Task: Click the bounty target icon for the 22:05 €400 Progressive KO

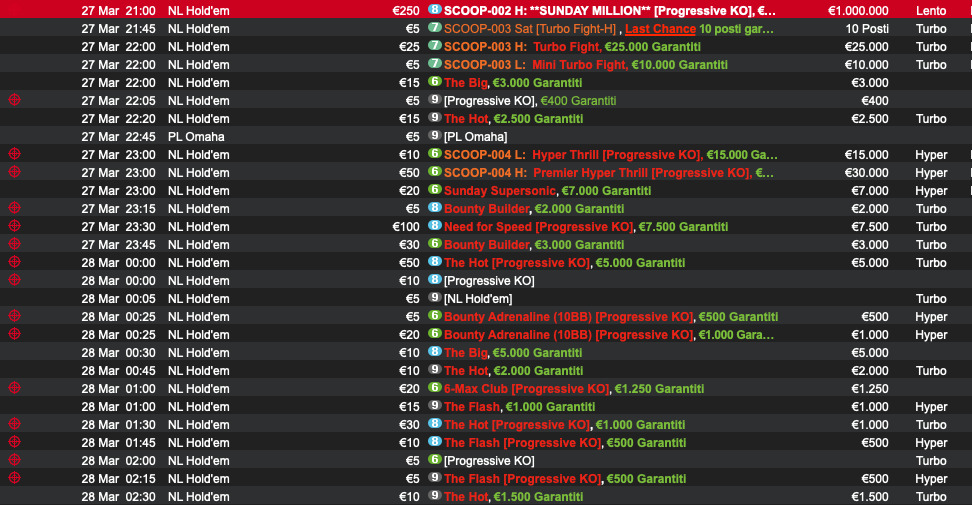Action: pyautogui.click(x=15, y=100)
